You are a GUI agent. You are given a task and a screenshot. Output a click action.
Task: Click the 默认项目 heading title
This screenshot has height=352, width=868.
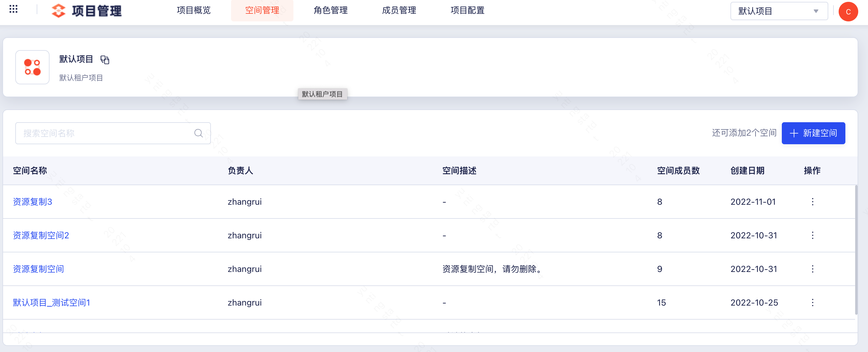[x=76, y=59]
